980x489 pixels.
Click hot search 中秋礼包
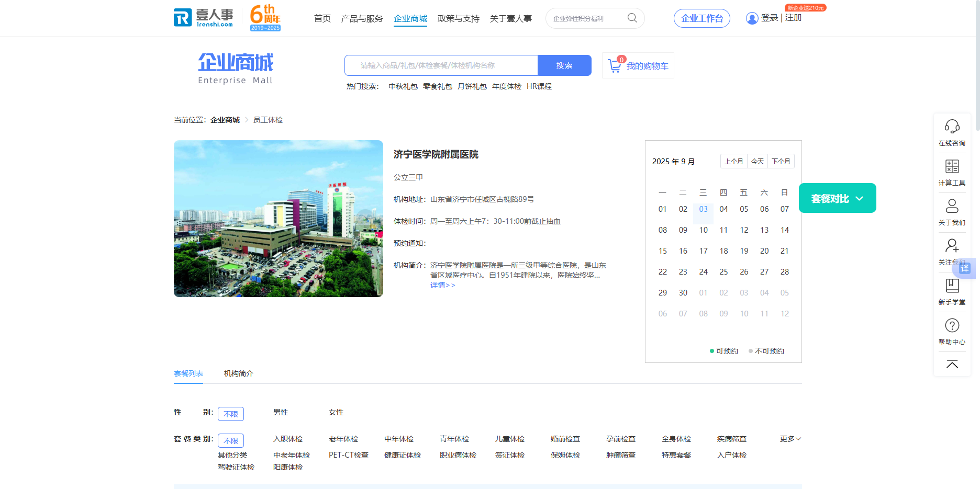click(403, 86)
